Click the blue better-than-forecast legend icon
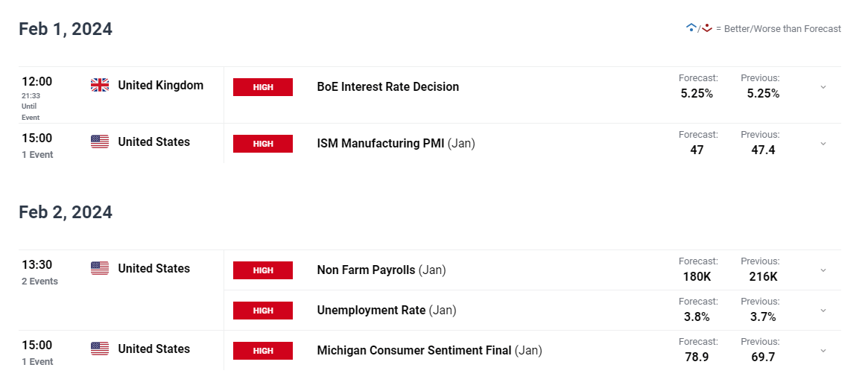Image resolution: width=868 pixels, height=388 pixels. (691, 28)
